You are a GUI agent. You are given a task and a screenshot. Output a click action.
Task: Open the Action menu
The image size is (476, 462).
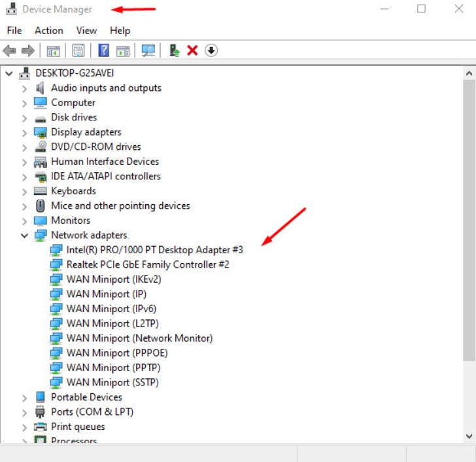tap(49, 30)
